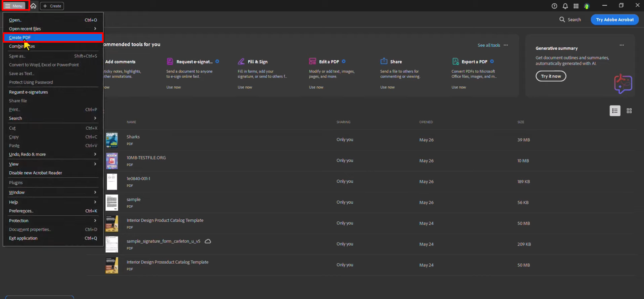Viewport: 644px width, 299px height.
Task: Click the Fill & Sign pen icon
Action: click(x=241, y=61)
